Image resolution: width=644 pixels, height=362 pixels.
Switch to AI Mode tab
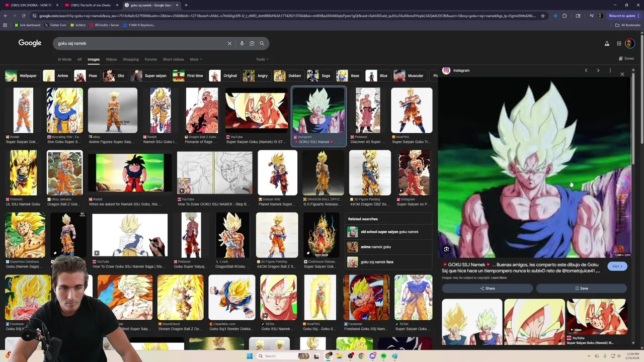(x=64, y=59)
